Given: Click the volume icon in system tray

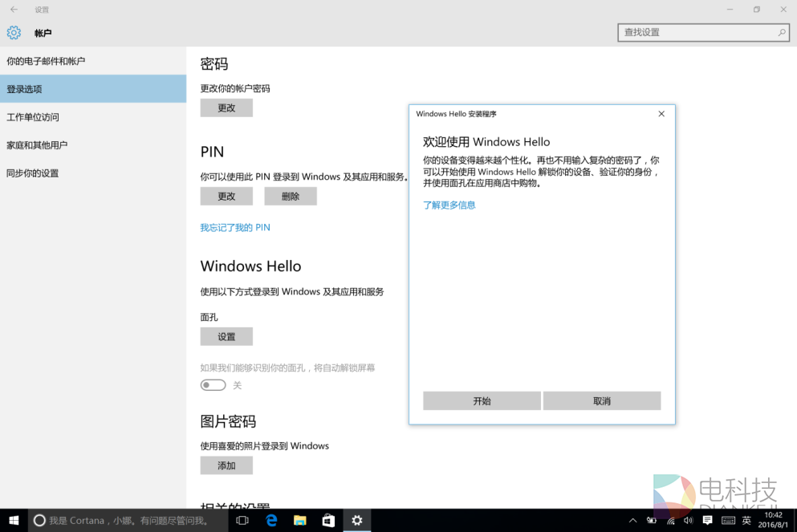Looking at the screenshot, I should pos(688,521).
